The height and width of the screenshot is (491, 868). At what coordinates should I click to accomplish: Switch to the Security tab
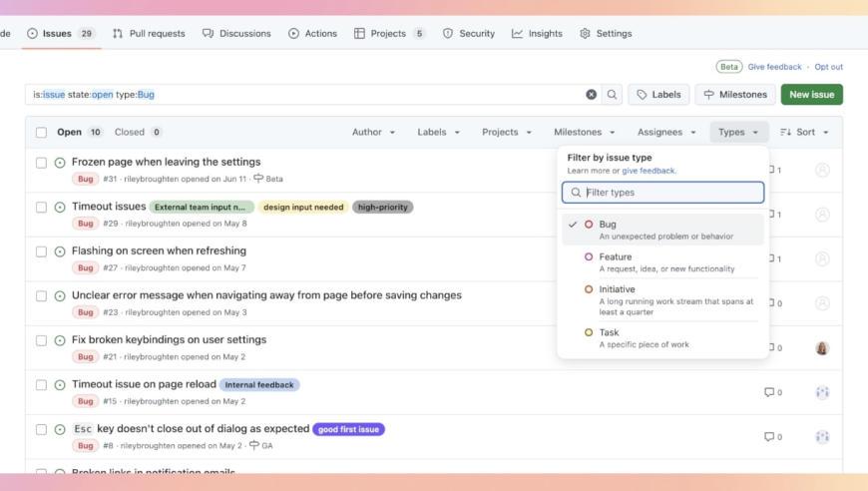[469, 34]
